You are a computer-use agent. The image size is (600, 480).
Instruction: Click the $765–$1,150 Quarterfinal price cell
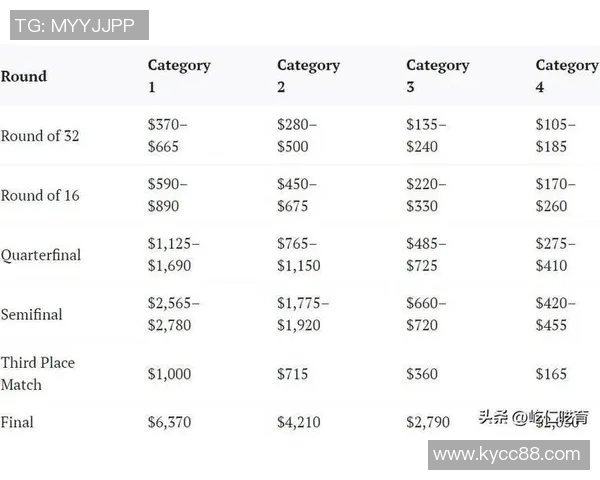tap(298, 254)
